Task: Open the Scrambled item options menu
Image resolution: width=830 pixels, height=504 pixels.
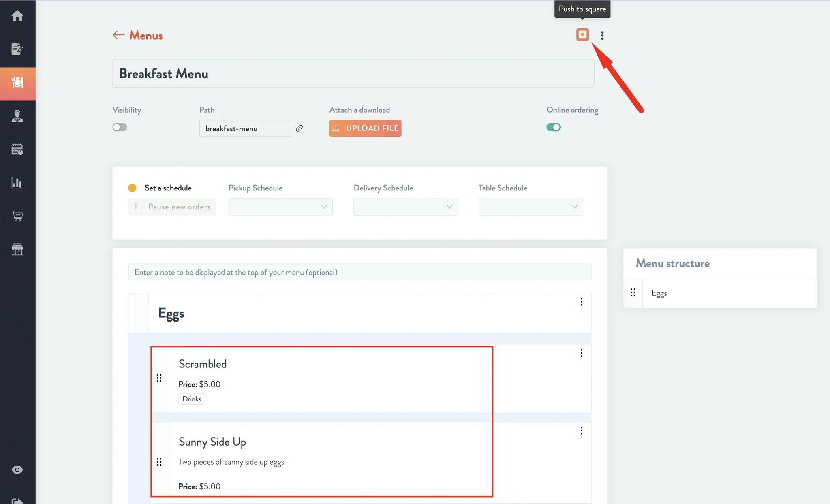Action: (x=581, y=353)
